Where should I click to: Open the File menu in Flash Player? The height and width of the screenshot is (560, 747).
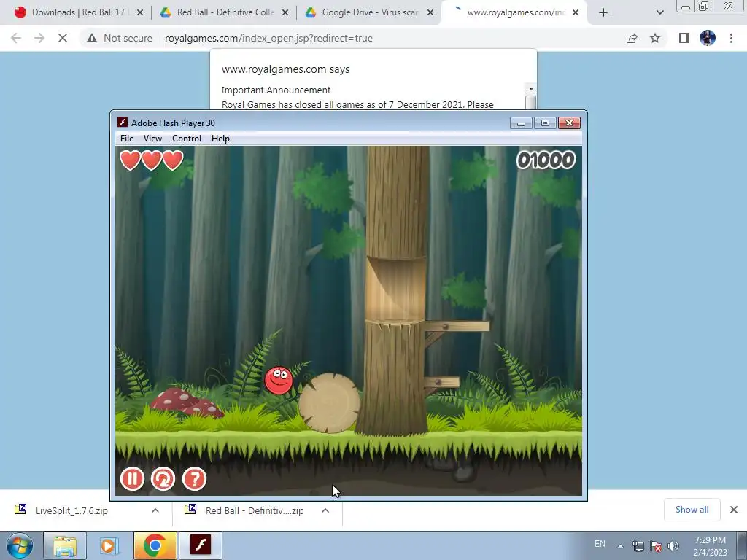coord(127,139)
